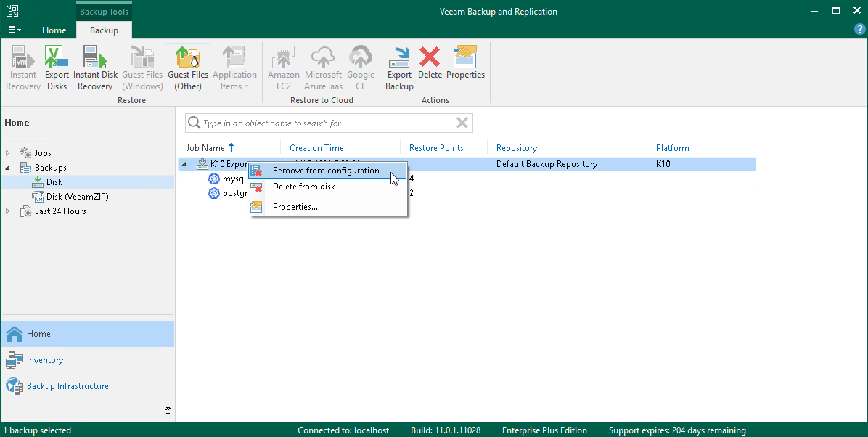Click the mysql Kubernetes app icon
Viewport: 868px width, 437px height.
[x=213, y=179]
